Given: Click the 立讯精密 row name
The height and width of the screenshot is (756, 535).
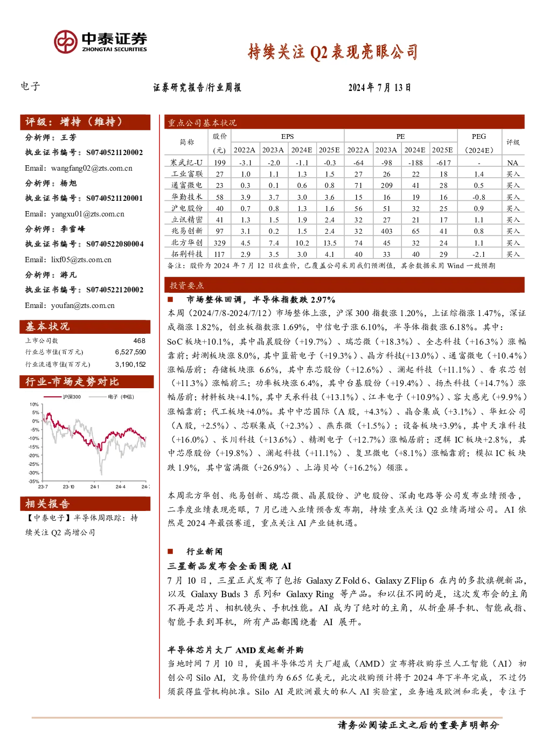Looking at the screenshot, I should click(x=186, y=220).
